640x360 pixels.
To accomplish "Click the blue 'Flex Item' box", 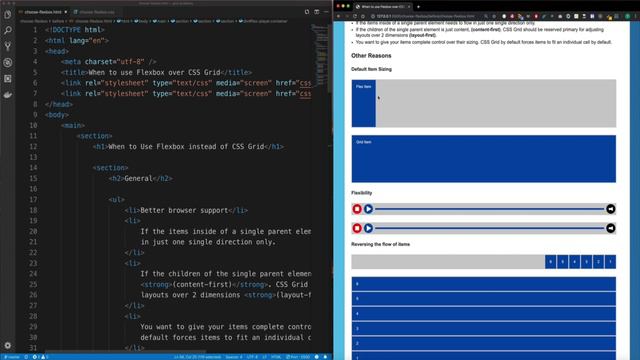I will point(364,103).
